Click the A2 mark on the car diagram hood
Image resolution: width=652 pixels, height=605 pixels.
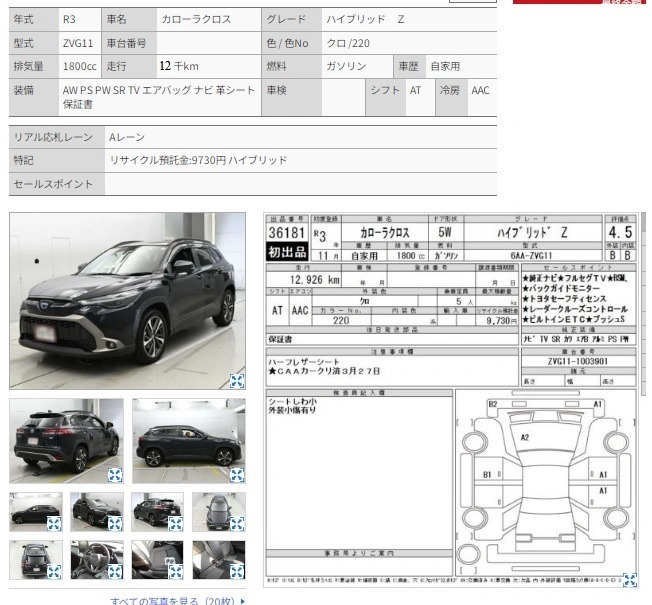coord(525,437)
